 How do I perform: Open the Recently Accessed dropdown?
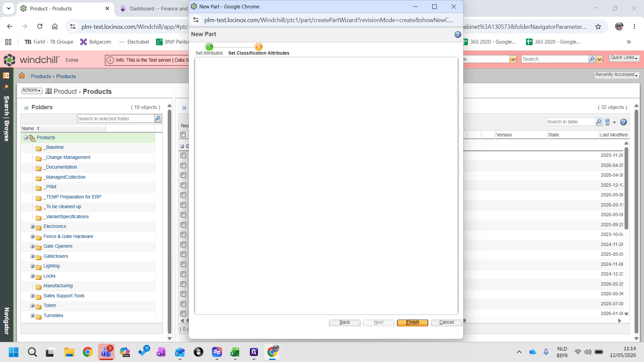[616, 75]
